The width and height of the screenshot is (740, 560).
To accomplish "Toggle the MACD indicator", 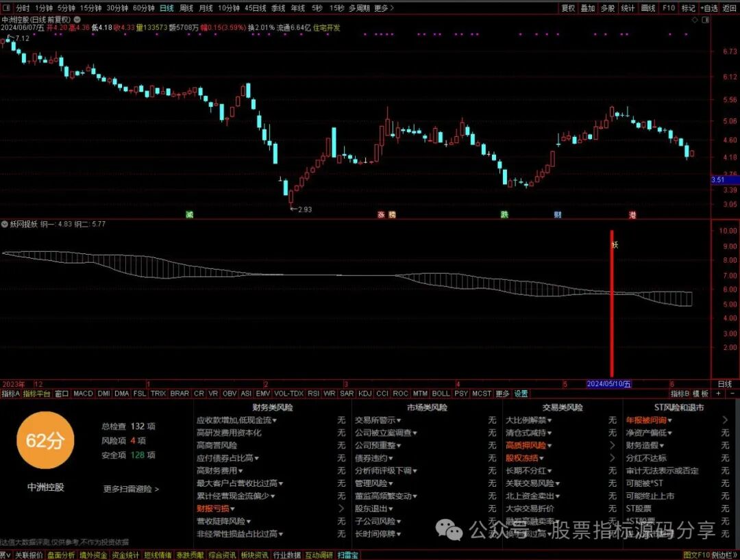I will pyautogui.click(x=83, y=393).
